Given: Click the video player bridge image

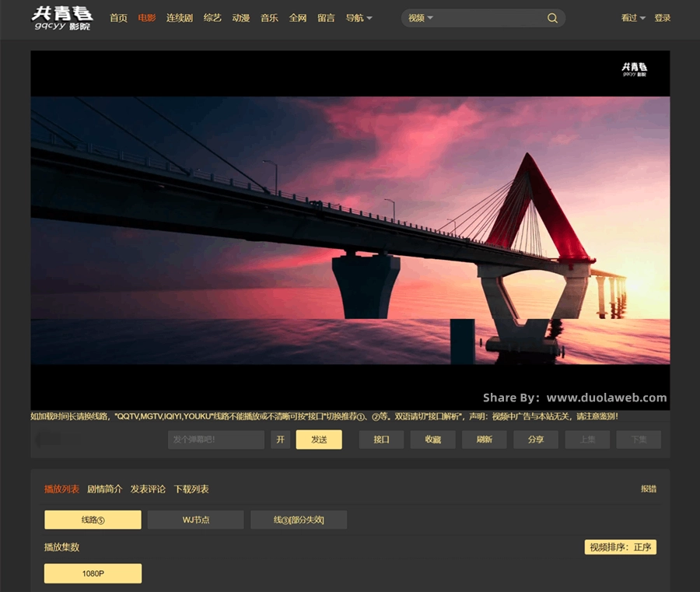Looking at the screenshot, I should pyautogui.click(x=350, y=230).
